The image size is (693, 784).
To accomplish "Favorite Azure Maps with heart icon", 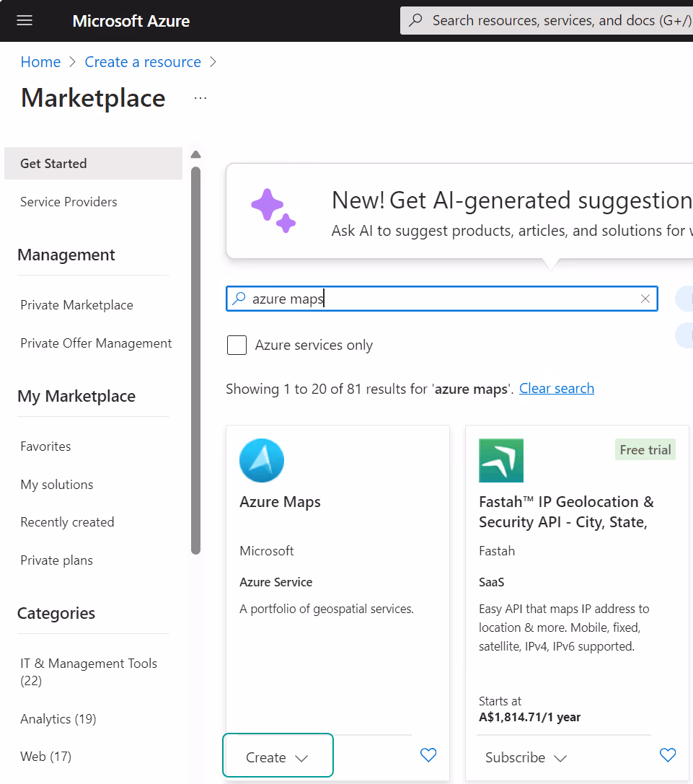I will (428, 755).
